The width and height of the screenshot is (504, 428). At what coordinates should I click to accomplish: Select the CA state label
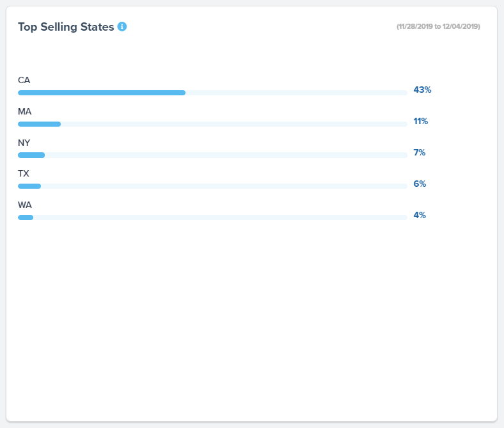[24, 80]
